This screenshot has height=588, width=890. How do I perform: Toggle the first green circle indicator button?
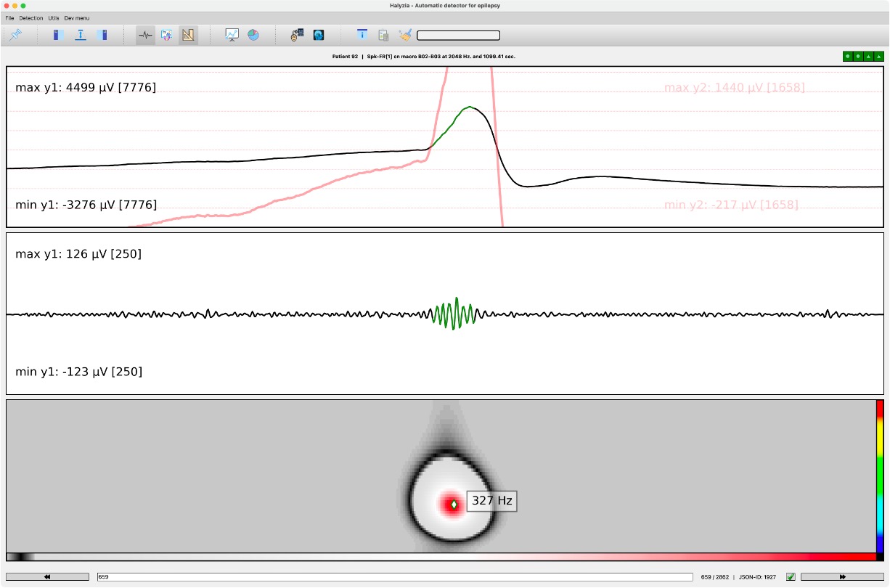coord(847,56)
